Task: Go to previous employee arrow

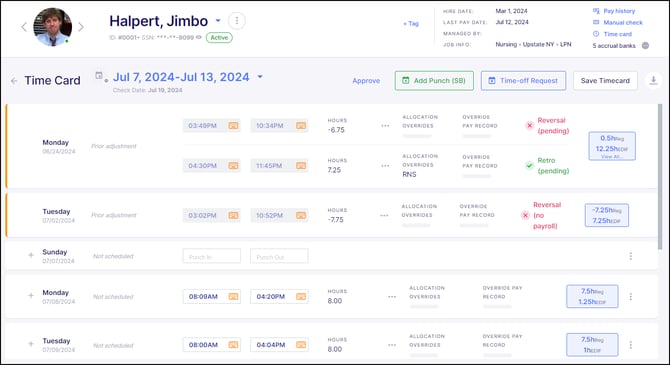Action: click(24, 27)
